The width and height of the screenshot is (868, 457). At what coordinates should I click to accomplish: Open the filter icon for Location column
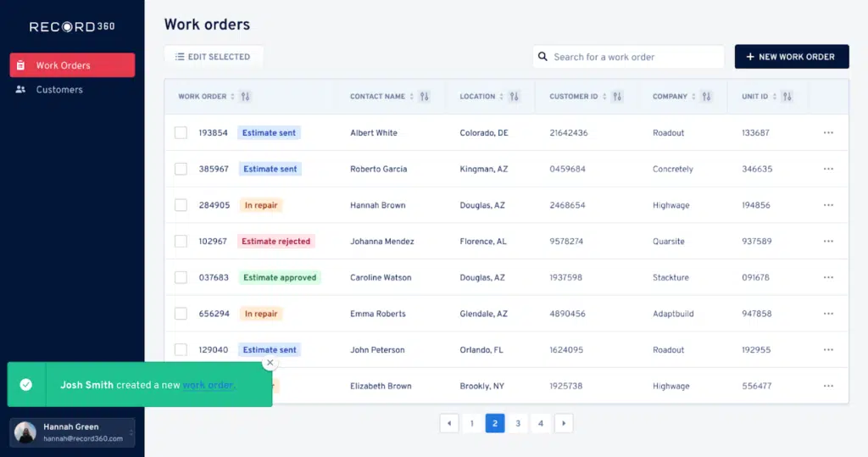tap(515, 97)
